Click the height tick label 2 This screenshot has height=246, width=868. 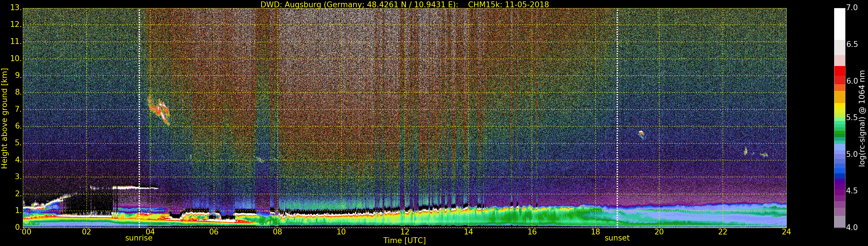tap(18, 193)
